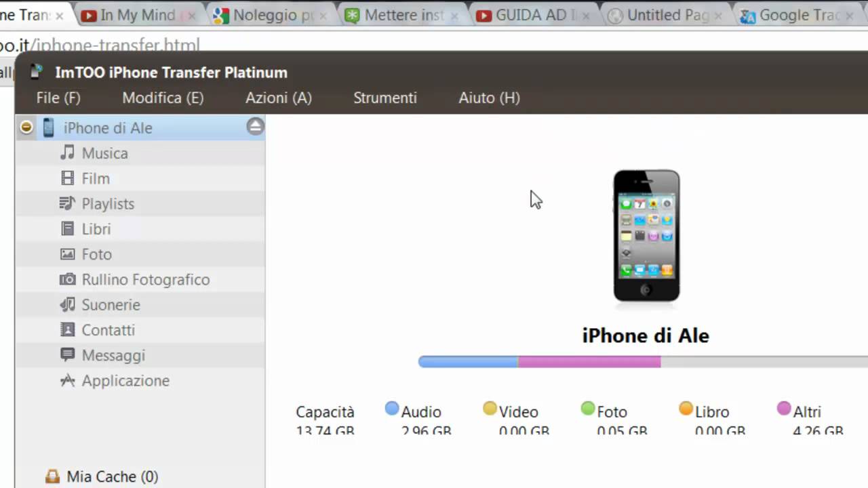Click the Mia Cache box icon
This screenshot has width=868, height=488.
click(52, 476)
